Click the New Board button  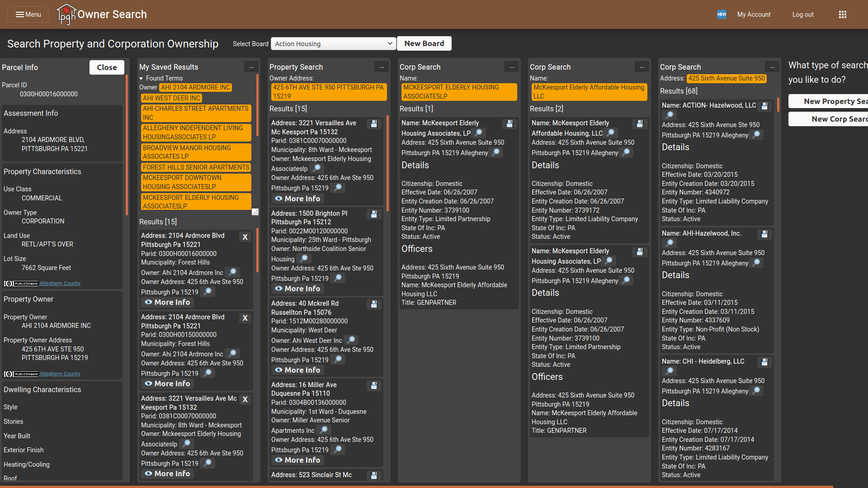(x=424, y=43)
